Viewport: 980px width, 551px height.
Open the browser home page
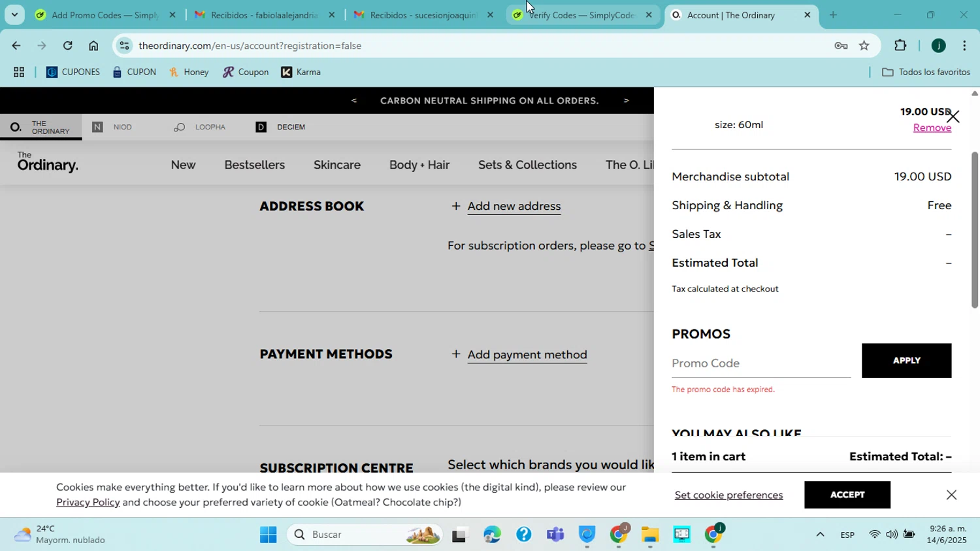[x=93, y=46]
